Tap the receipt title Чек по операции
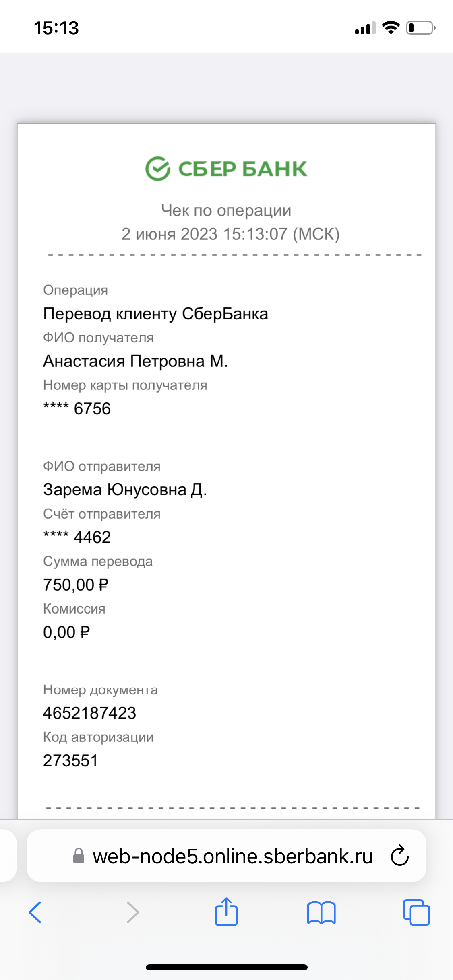453x980 pixels. coord(226,210)
